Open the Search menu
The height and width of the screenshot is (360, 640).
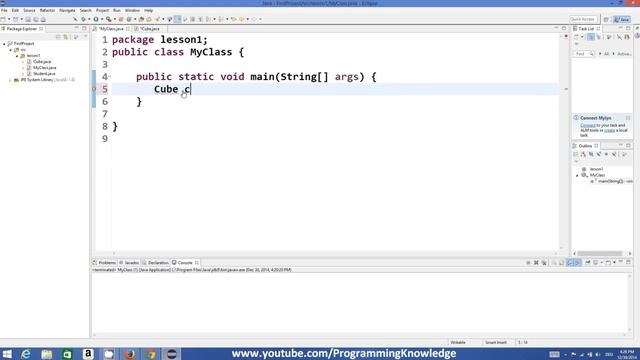coord(85,10)
